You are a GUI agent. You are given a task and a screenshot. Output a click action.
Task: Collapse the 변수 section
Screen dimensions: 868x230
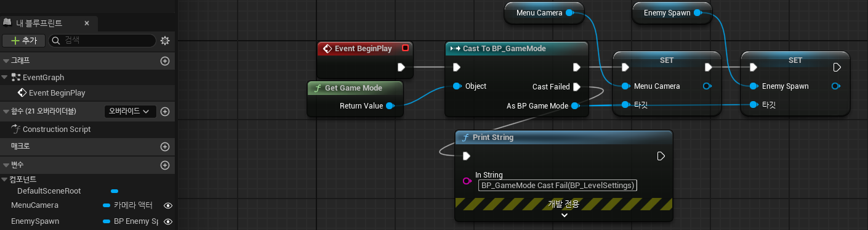[6, 165]
